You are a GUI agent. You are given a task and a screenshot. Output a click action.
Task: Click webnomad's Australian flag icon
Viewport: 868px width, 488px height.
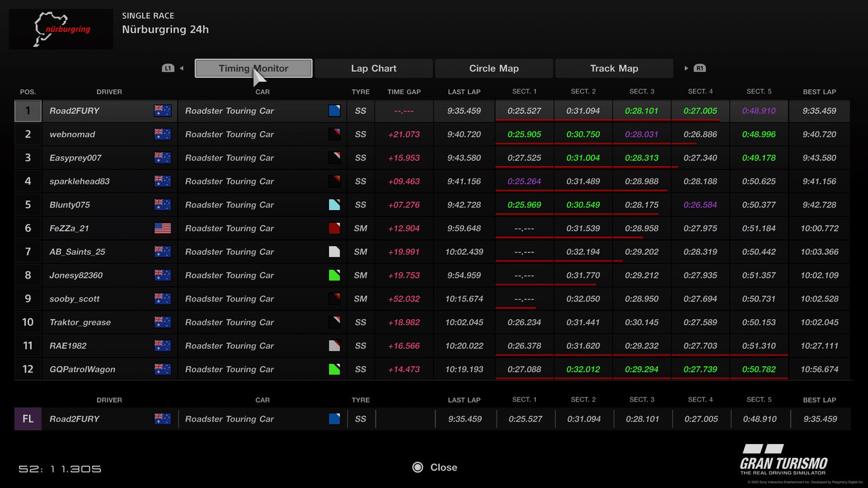click(163, 134)
